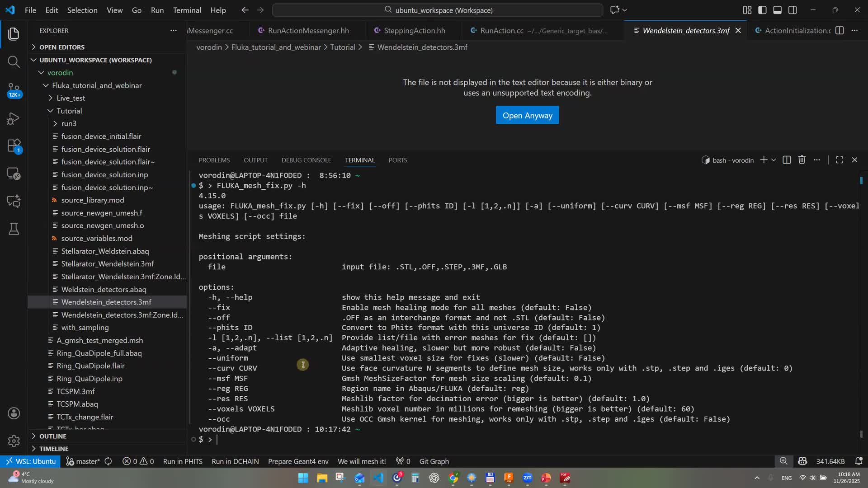Screen dimensions: 868x488
Task: Maximize the terminal panel size
Action: 839,160
